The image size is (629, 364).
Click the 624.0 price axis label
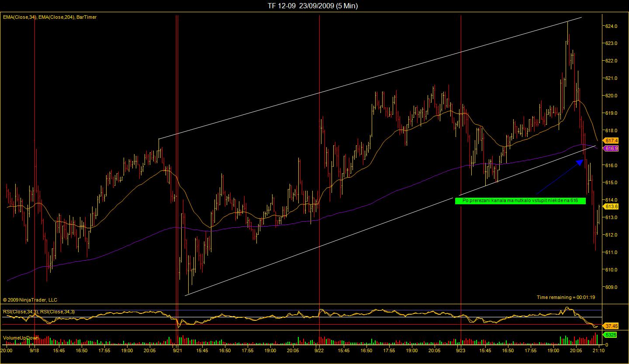pos(612,26)
